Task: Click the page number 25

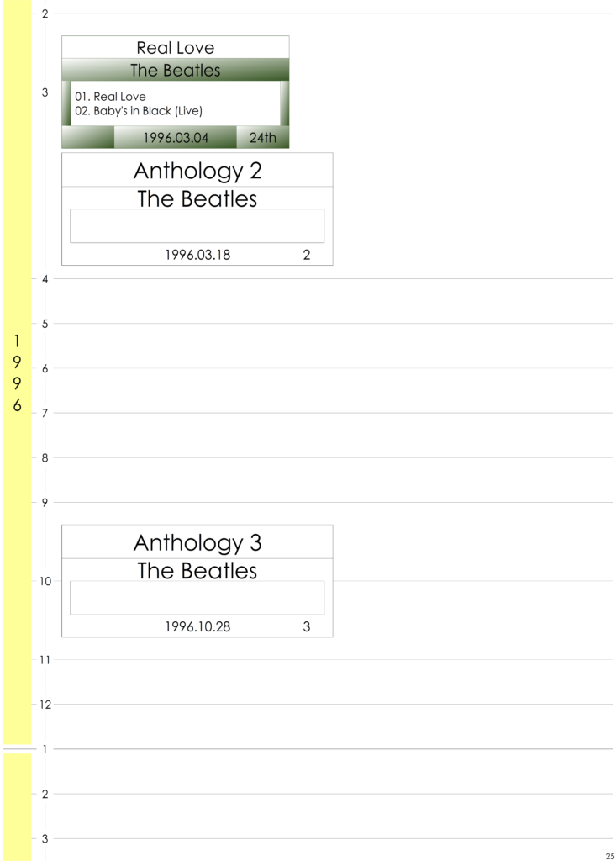Action: point(609,855)
